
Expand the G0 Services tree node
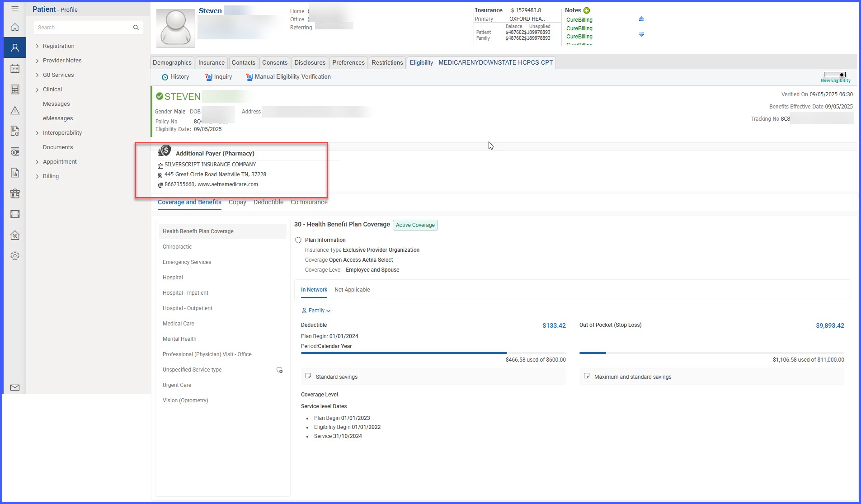(37, 75)
